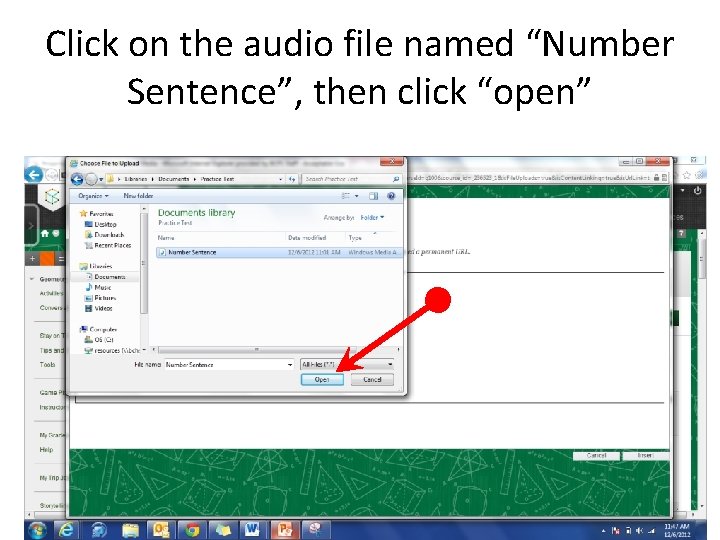Go back in the file dialog
Image resolution: width=720 pixels, height=540 pixels.
point(77,179)
